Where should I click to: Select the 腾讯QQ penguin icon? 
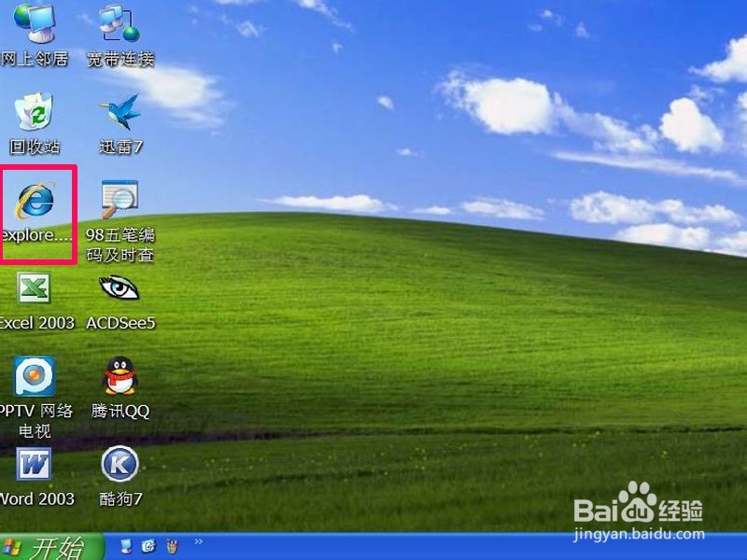click(120, 376)
